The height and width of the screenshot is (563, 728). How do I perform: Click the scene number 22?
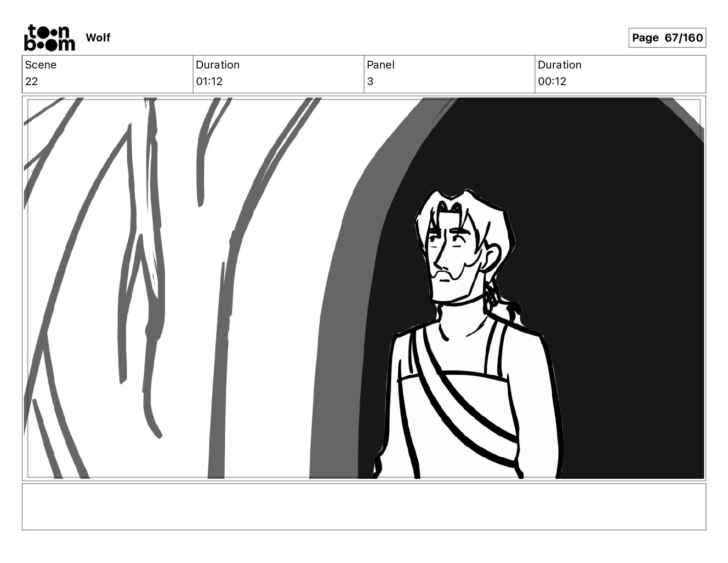(31, 81)
